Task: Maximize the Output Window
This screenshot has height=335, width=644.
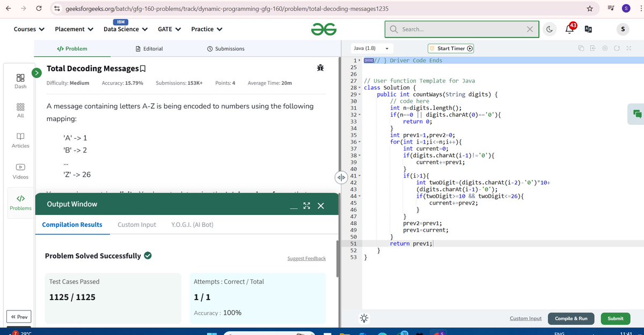Action: pos(306,205)
